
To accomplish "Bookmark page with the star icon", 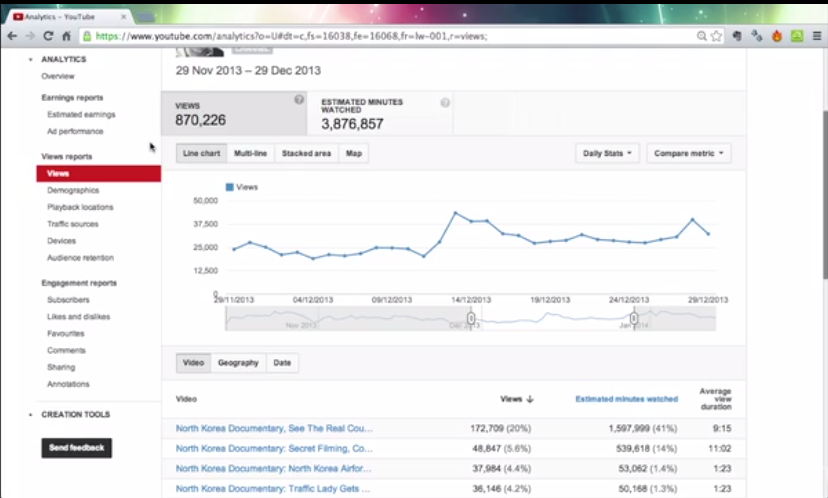I will click(x=716, y=36).
